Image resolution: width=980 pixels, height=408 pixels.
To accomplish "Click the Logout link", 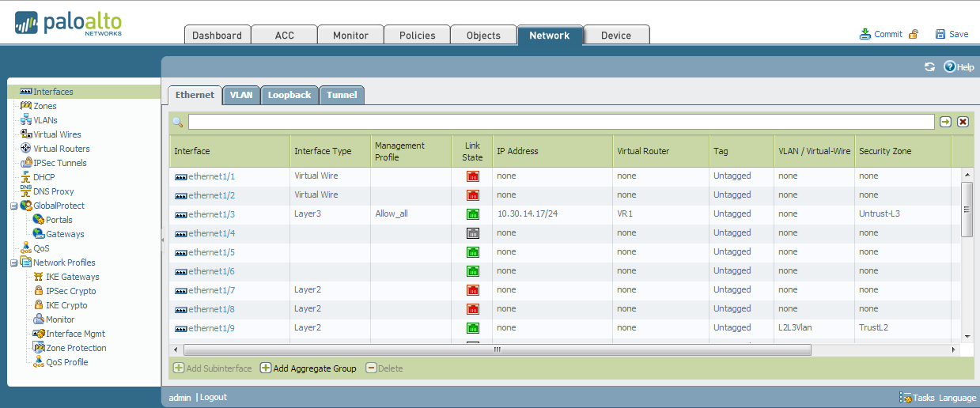I will [x=213, y=397].
